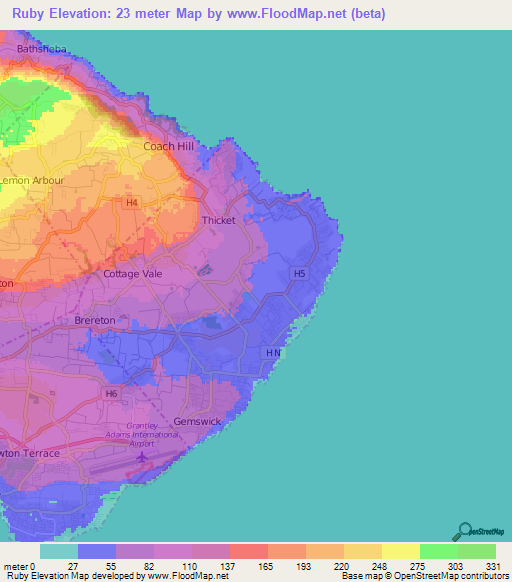Screen dimensions: 512x582
Task: Click the Cottage Vale place label
Action: coord(133,274)
